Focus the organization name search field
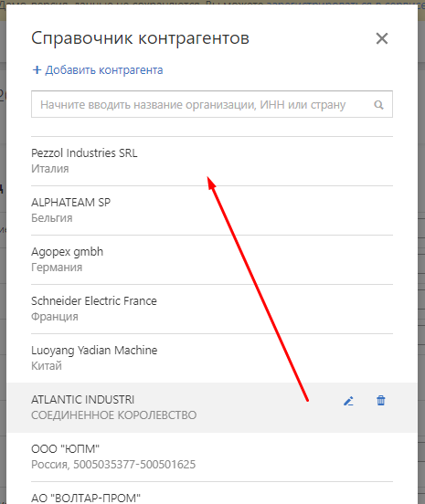The width and height of the screenshot is (425, 504). point(212,104)
